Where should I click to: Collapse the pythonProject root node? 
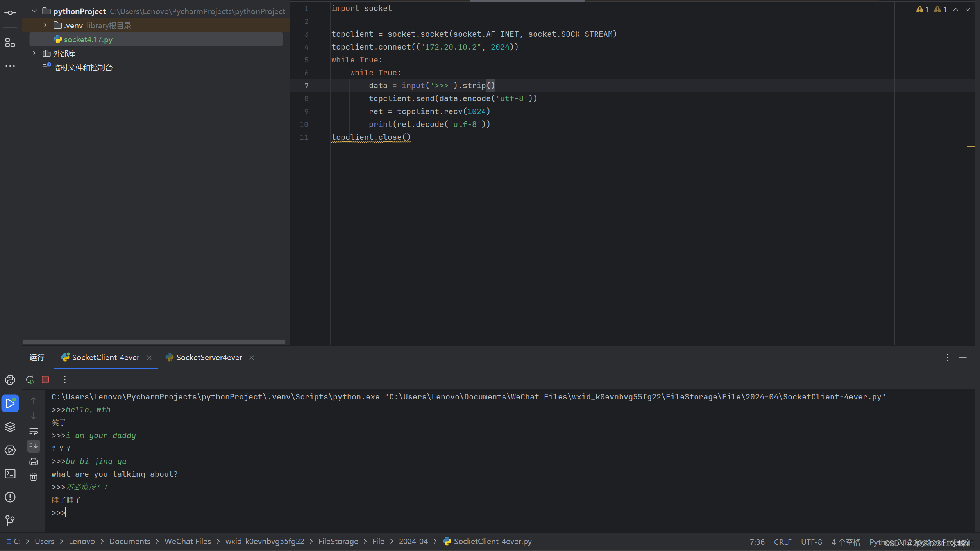34,11
